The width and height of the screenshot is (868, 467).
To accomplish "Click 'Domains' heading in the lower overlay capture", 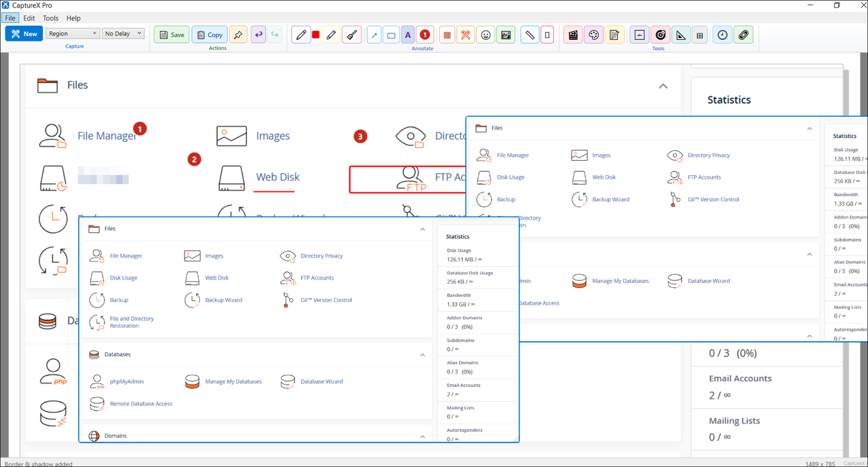I will 115,436.
